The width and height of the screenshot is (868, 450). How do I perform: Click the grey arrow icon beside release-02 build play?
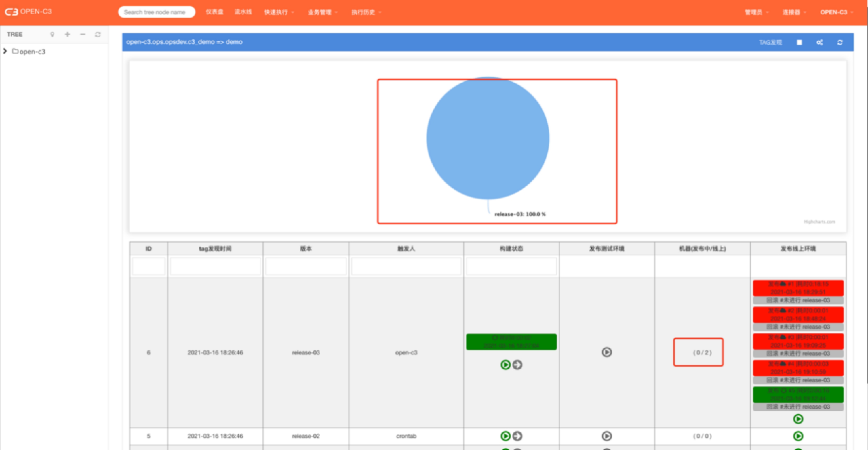tap(517, 436)
